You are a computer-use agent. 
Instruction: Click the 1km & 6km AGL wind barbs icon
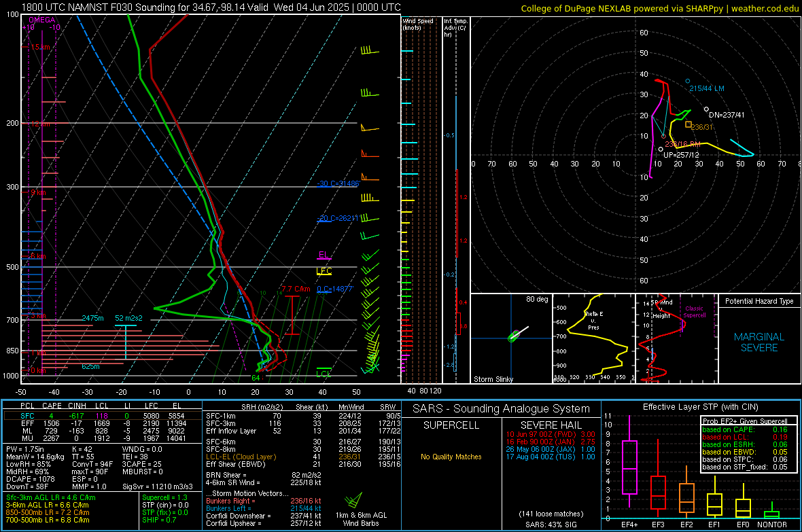tap(353, 500)
